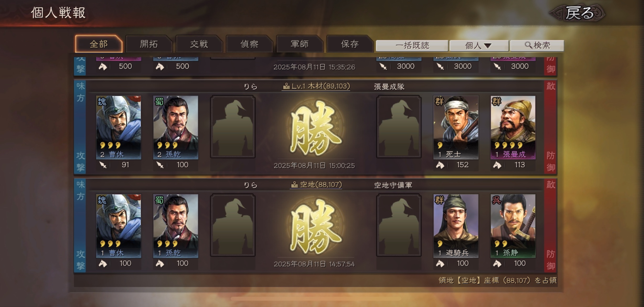644x307 pixels.
Task: Open the 保存 tab
Action: click(x=350, y=44)
